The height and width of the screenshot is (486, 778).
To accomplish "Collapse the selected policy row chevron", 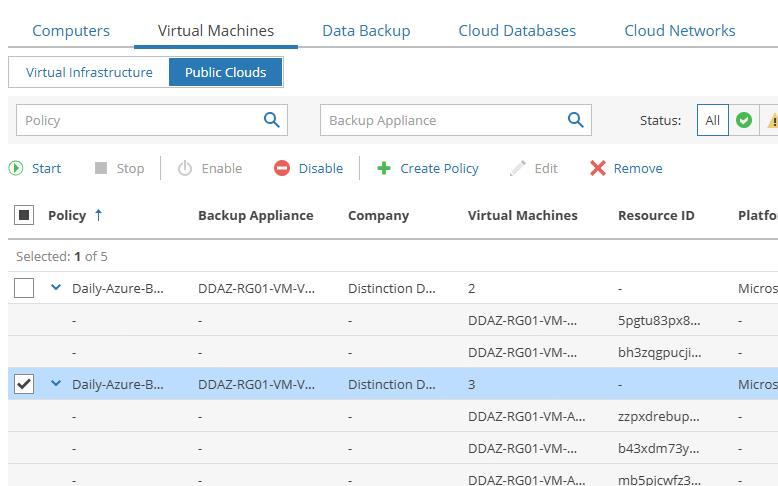I will click(x=56, y=384).
